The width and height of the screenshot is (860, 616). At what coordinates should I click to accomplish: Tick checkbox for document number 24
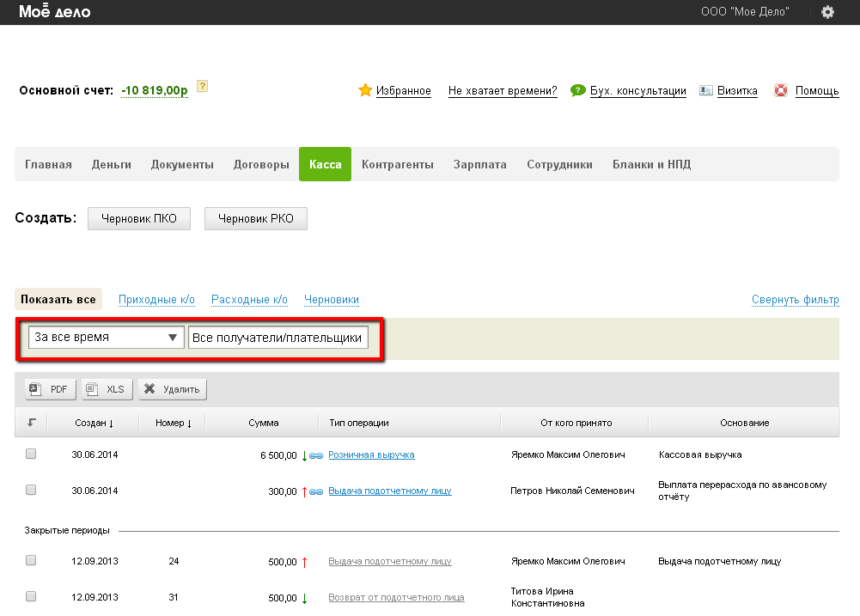pos(31,560)
